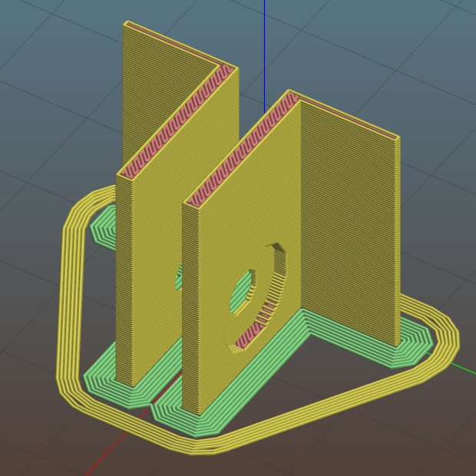Click the oval hole in the front panel

pos(242,292)
